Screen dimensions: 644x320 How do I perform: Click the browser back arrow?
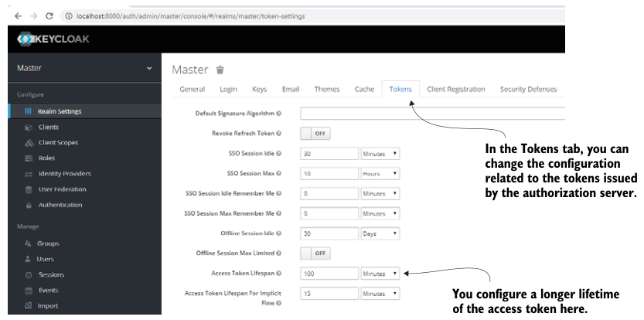pyautogui.click(x=18, y=16)
